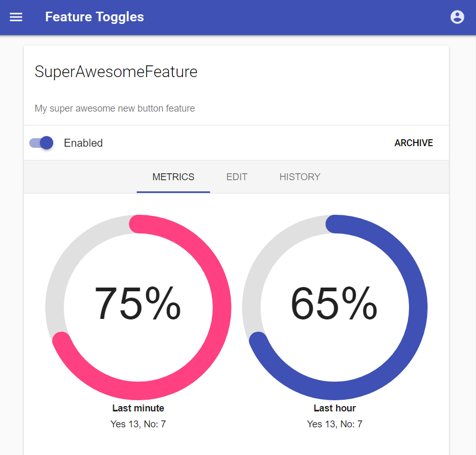Click the 75% percentage value

tap(138, 304)
